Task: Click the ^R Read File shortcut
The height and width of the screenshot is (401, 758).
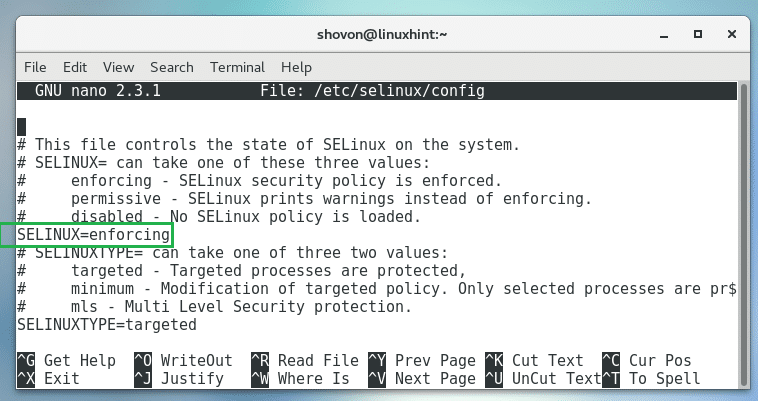Action: click(304, 360)
